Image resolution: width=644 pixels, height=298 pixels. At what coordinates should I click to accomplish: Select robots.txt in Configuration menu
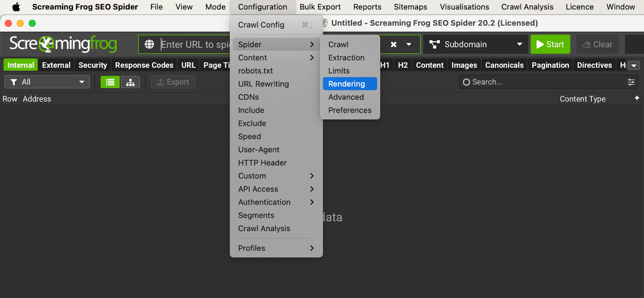point(276,71)
